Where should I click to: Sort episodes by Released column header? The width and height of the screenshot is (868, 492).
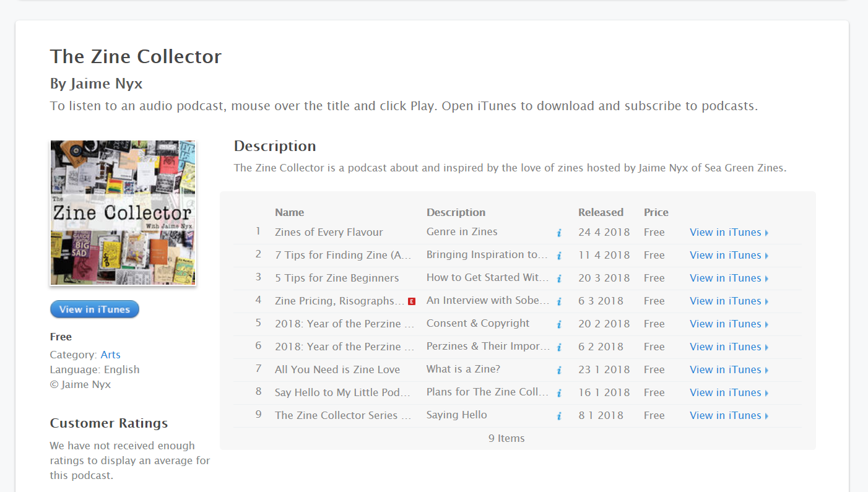point(601,212)
